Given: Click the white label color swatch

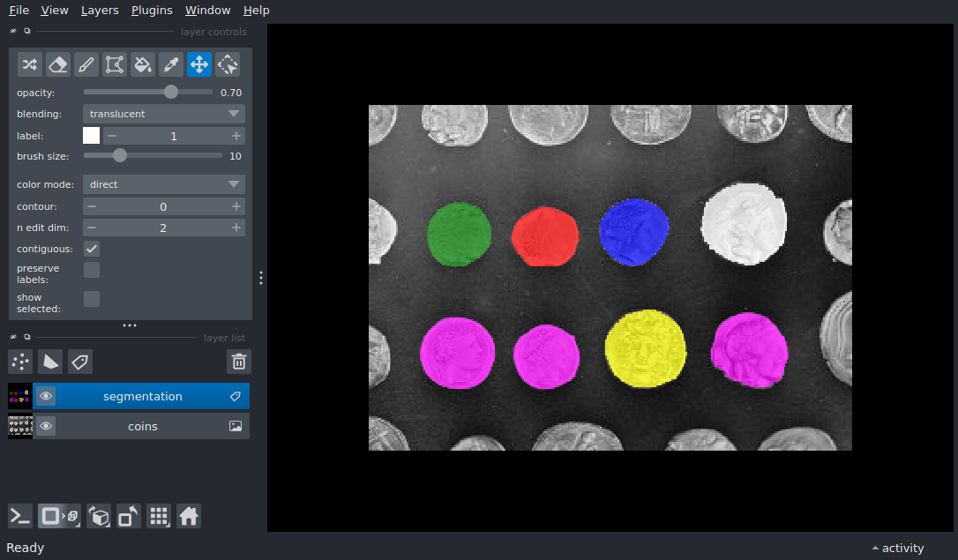Looking at the screenshot, I should click(x=91, y=136).
